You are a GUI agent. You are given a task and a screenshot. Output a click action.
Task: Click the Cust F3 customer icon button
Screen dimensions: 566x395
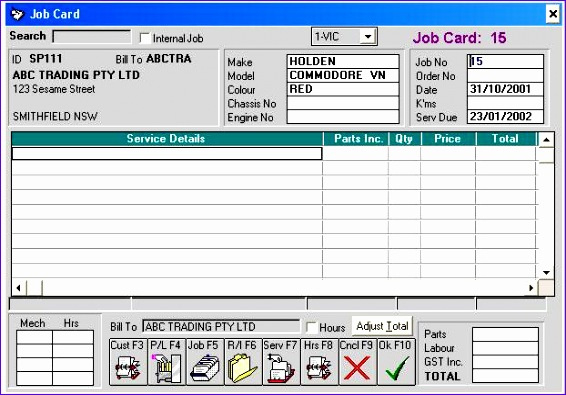tap(128, 362)
